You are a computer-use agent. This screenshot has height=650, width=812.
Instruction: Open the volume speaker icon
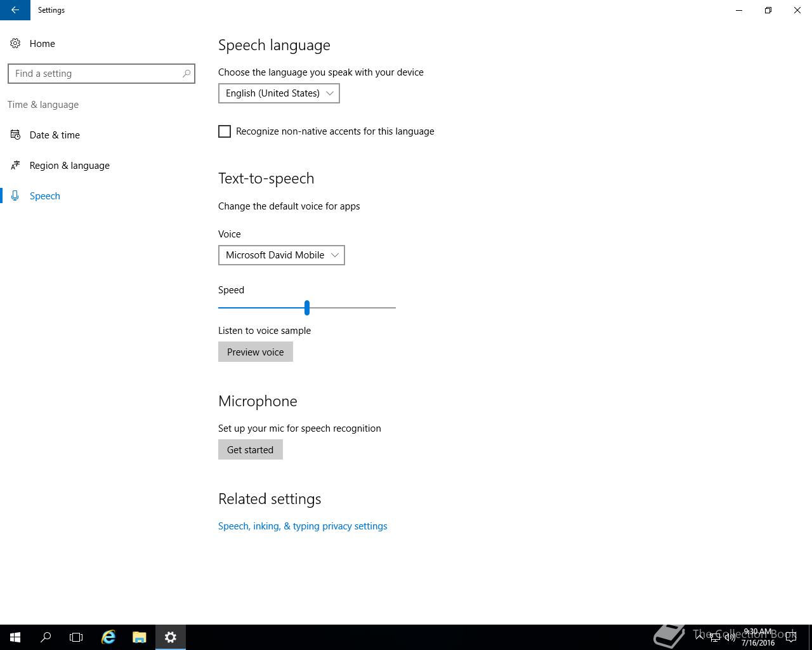pos(730,637)
